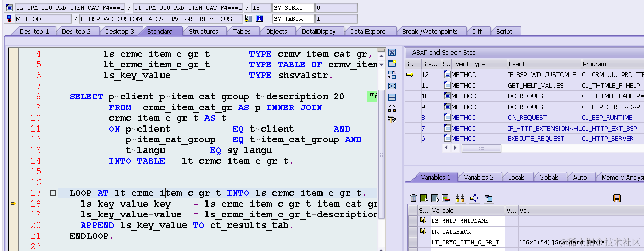The image size is (644, 251).
Task: Switch to the Data Explorer tab
Action: coord(369,31)
